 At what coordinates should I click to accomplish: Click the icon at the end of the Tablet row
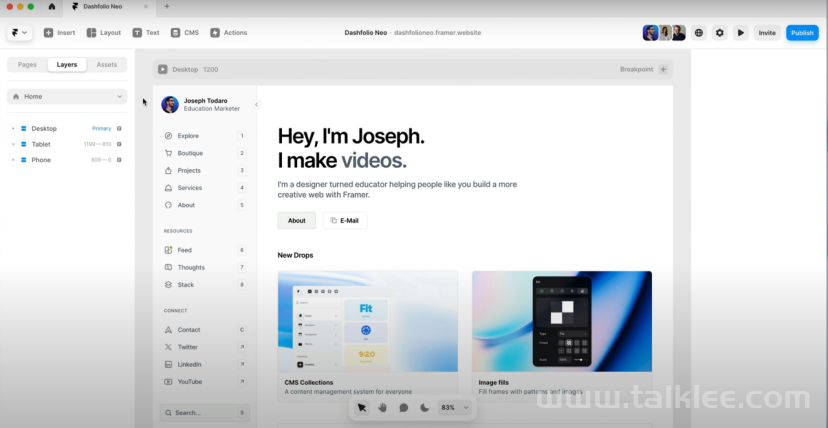coord(119,144)
